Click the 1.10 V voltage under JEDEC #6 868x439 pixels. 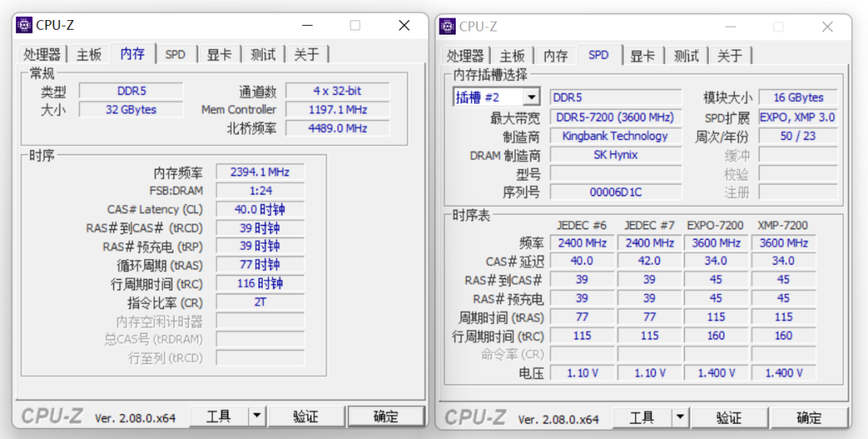tap(583, 373)
